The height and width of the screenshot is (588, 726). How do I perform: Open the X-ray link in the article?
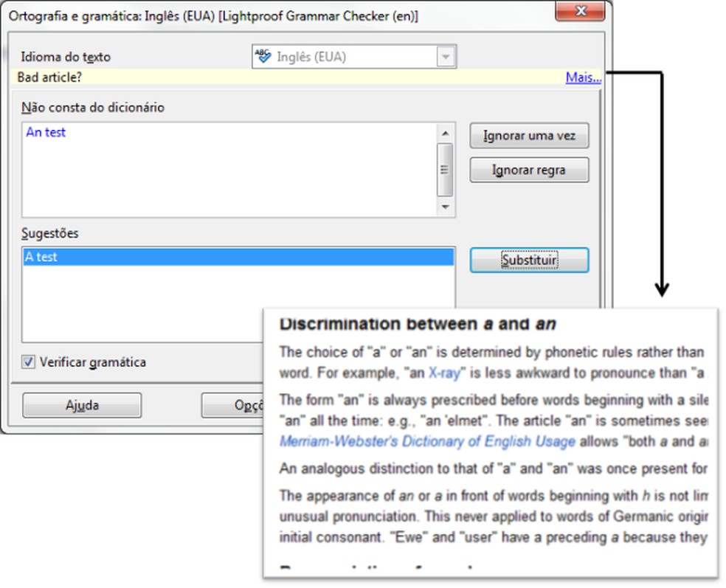[x=444, y=373]
